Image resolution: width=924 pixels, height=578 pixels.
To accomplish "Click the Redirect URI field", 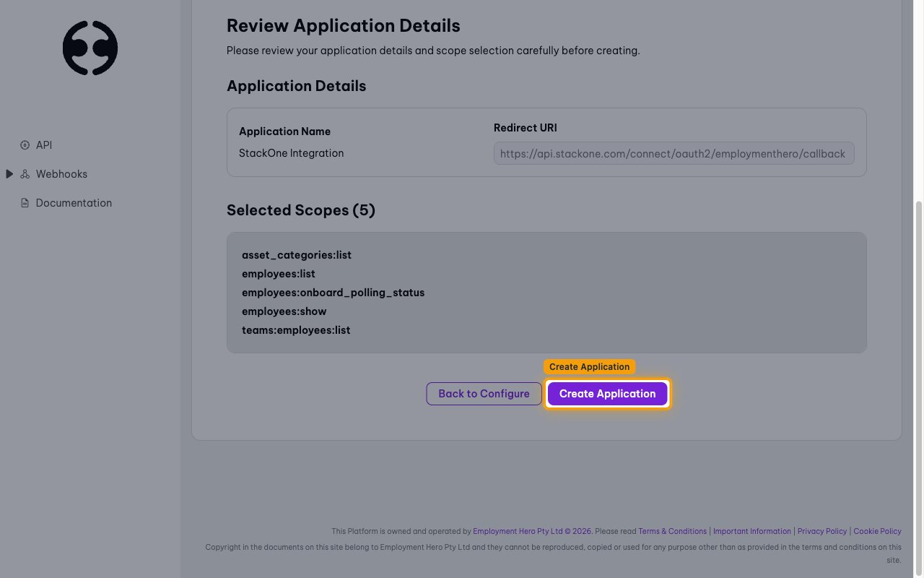I will click(674, 153).
